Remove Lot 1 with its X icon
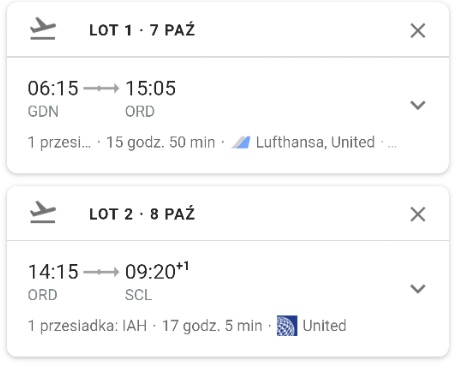Screen dimensions: 459x366 (x=418, y=31)
